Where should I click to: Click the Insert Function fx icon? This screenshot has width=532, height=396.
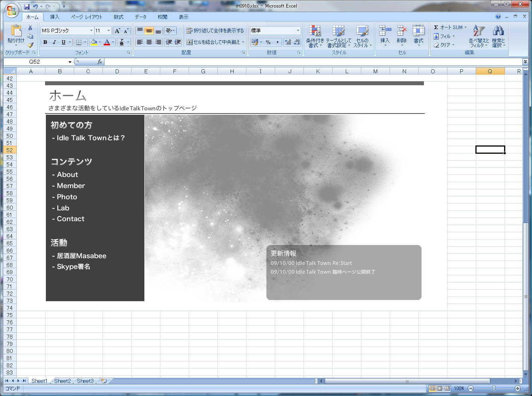click(x=100, y=62)
